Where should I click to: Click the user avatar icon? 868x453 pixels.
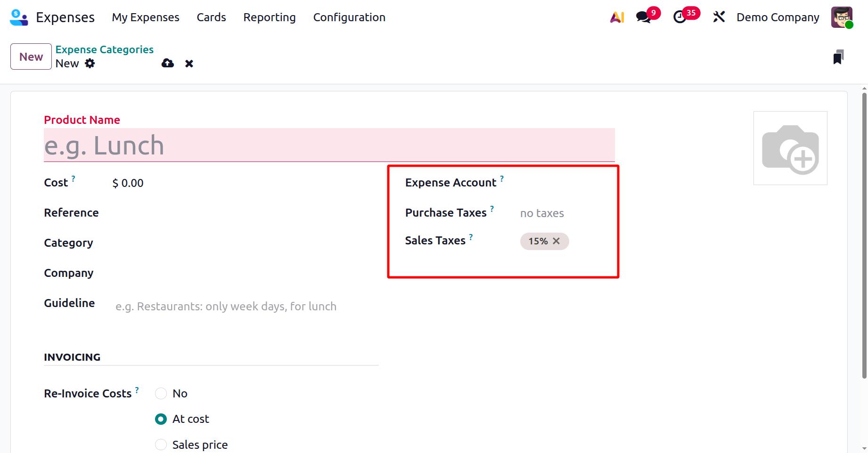842,17
